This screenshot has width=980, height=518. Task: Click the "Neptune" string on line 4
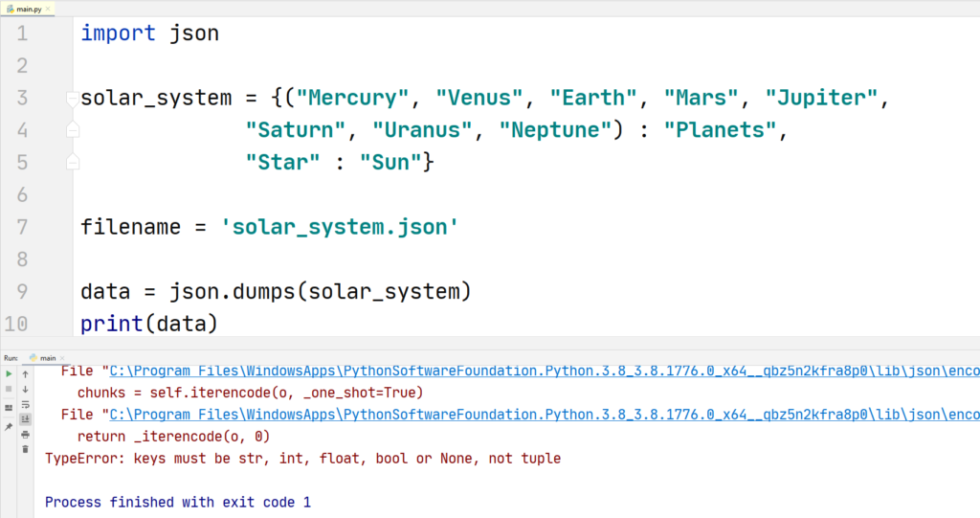point(555,130)
